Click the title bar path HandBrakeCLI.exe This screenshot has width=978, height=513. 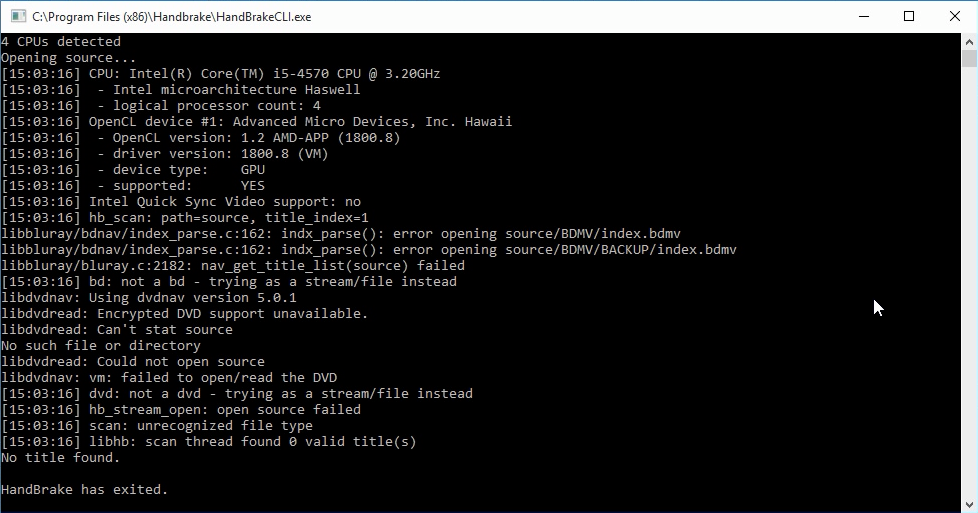tap(172, 17)
